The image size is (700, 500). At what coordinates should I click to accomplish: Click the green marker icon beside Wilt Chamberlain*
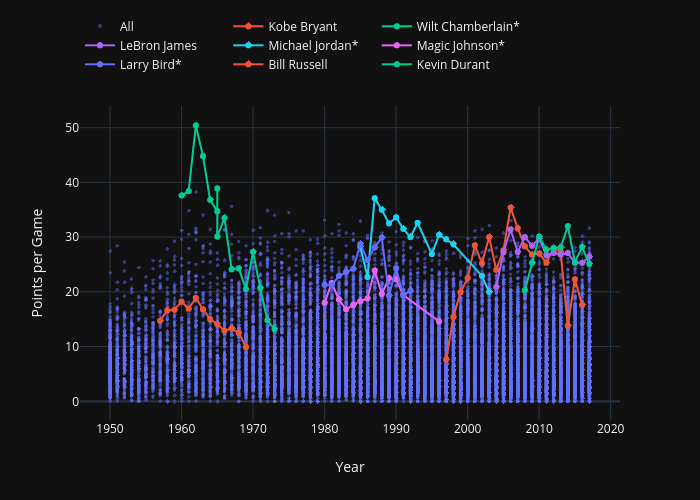pos(398,26)
